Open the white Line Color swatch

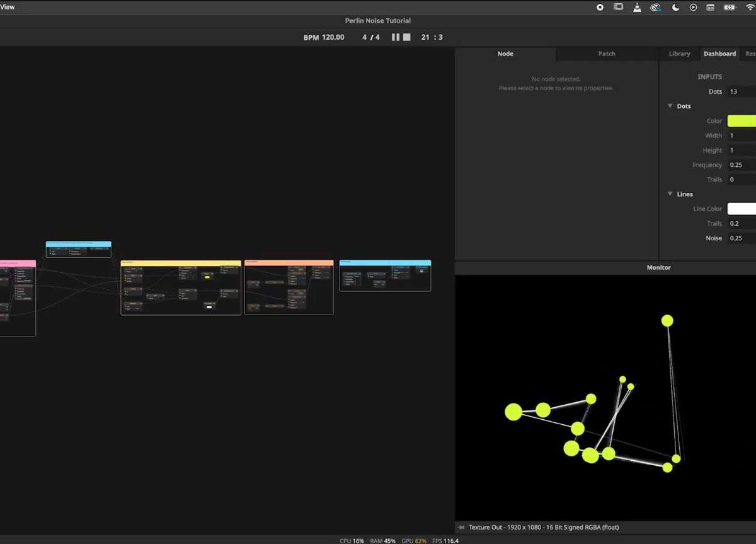point(742,209)
